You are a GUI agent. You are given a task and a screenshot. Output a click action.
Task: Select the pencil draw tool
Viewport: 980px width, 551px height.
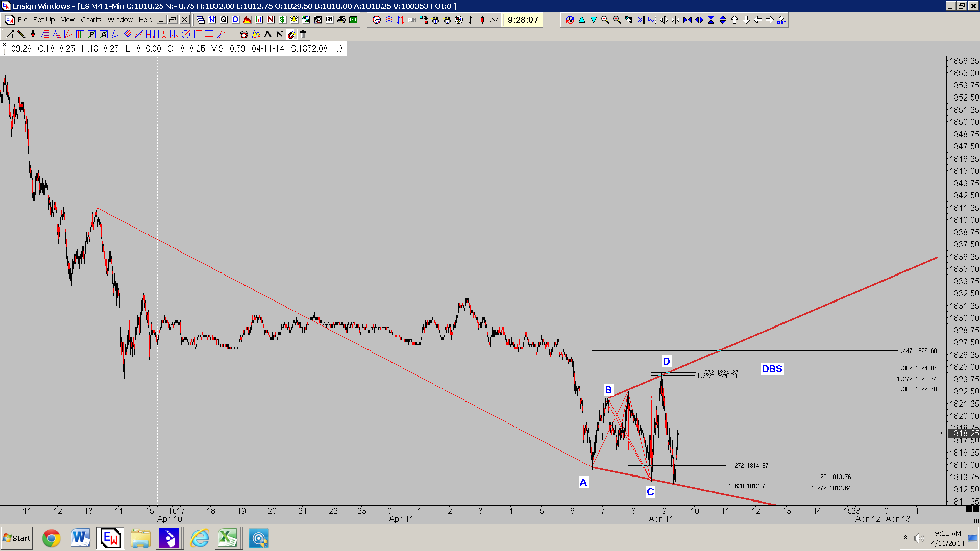click(x=21, y=34)
